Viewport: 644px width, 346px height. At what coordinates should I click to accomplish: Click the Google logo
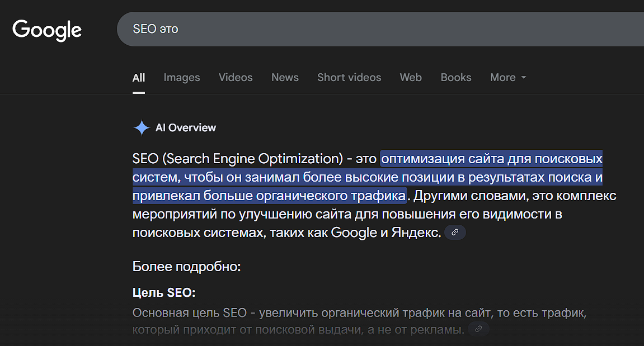47,30
